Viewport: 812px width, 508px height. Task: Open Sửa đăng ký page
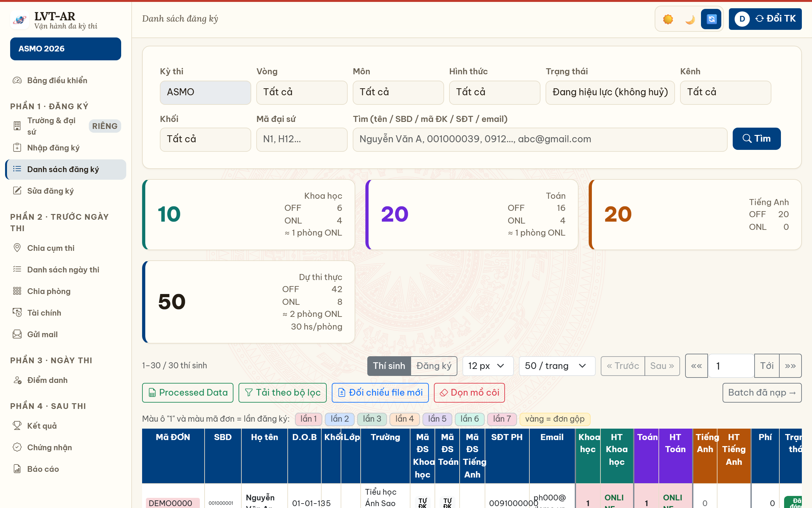pos(65,191)
